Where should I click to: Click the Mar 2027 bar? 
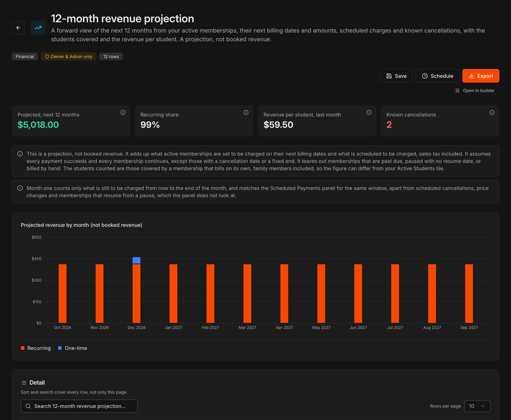point(247,293)
